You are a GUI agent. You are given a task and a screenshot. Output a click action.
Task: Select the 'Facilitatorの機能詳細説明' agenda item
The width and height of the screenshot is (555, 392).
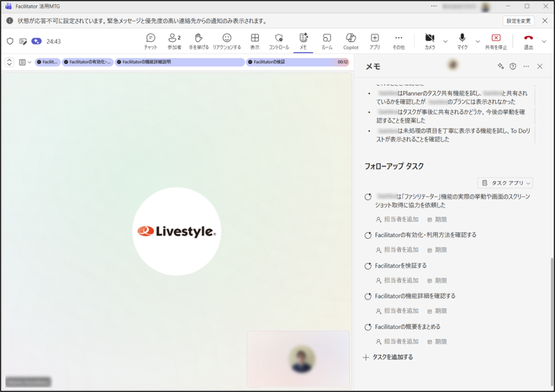tap(179, 62)
